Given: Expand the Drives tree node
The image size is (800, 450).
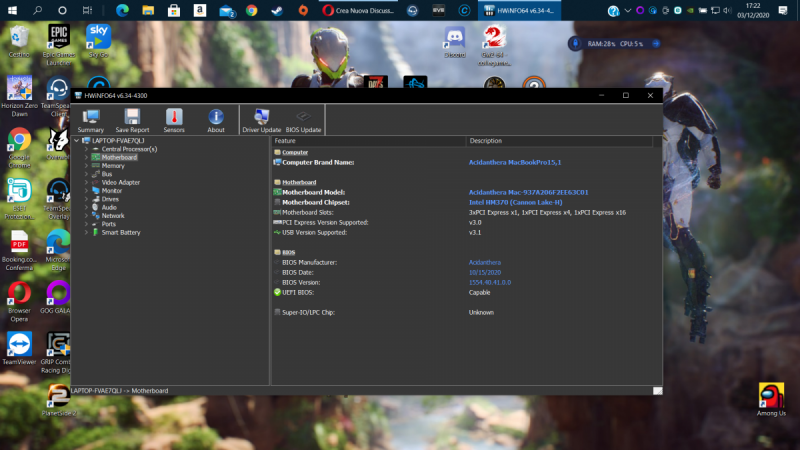Looking at the screenshot, I should (x=86, y=199).
